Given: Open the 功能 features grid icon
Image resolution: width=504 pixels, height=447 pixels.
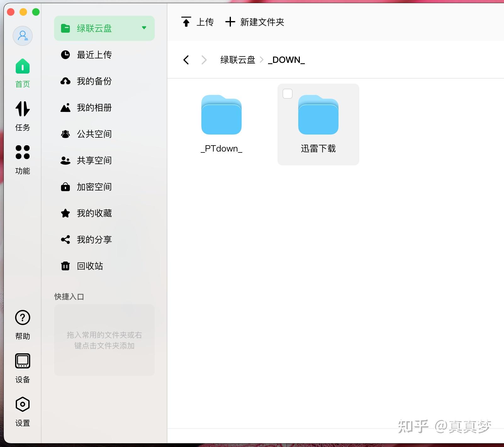Looking at the screenshot, I should [23, 152].
